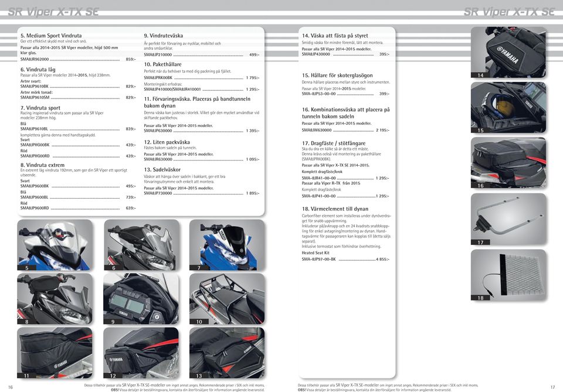
Task: Select part number SMA8JP430000
Action: (x=316, y=54)
